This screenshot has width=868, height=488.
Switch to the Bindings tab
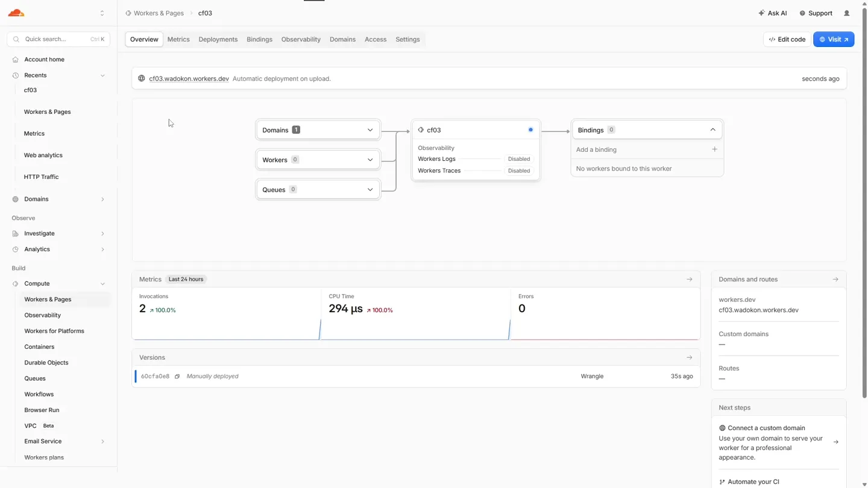[259, 40]
